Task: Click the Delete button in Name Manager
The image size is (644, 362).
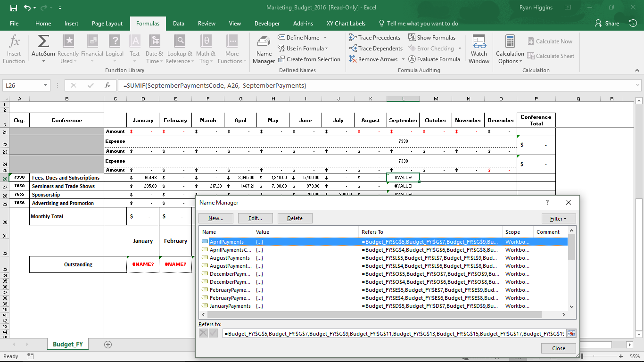Action: point(295,219)
